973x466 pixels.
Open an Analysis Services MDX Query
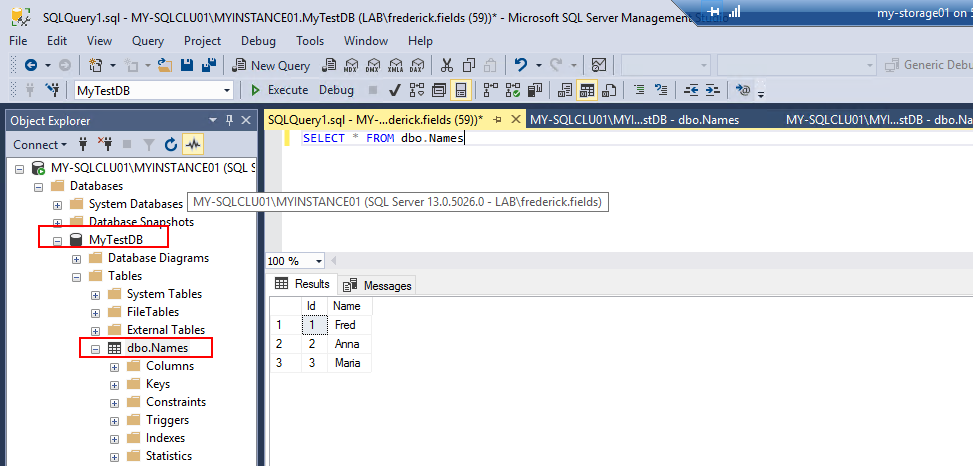coord(351,65)
